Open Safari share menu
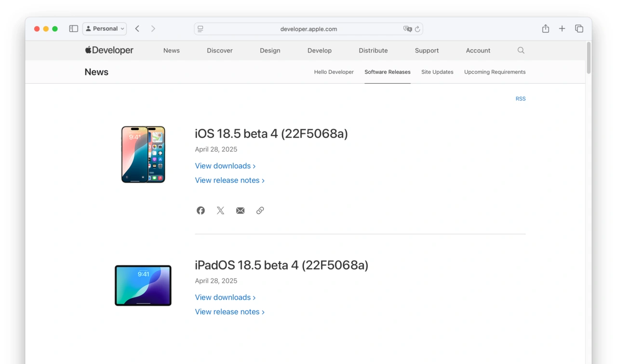This screenshot has width=617, height=364. click(x=545, y=29)
